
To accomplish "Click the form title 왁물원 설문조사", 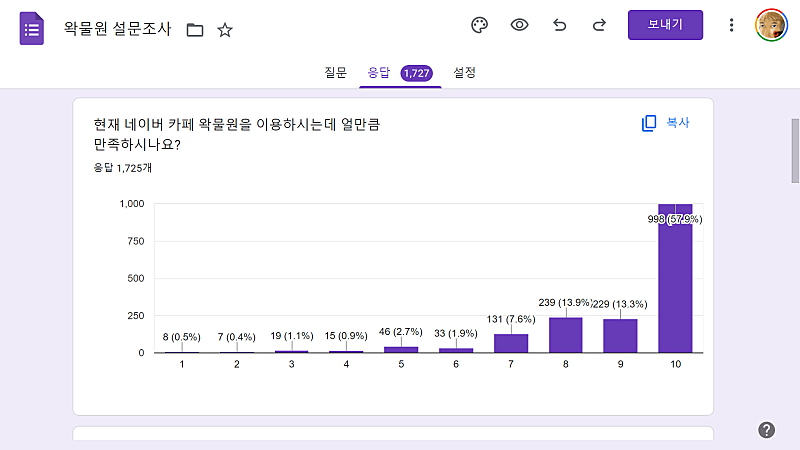I will [x=117, y=30].
